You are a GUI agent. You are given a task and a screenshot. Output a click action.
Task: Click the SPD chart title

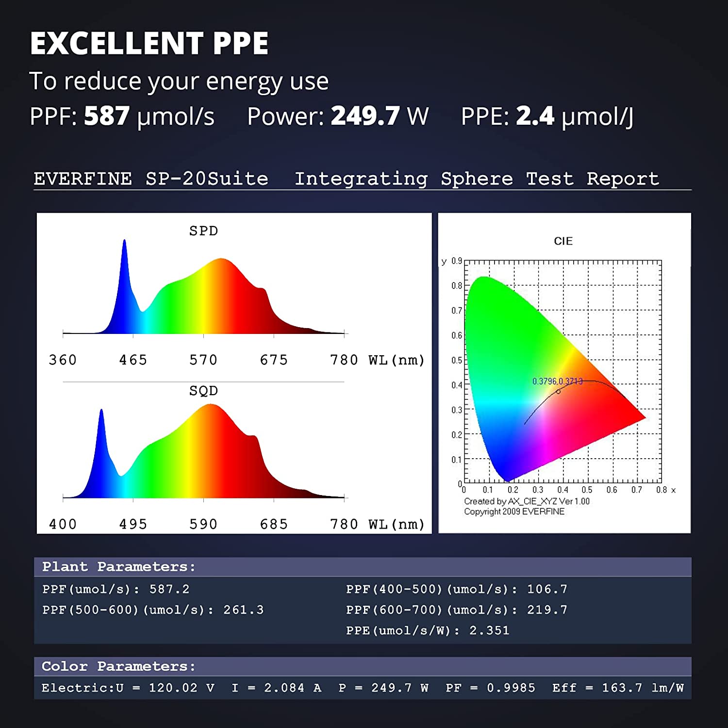[x=203, y=231]
